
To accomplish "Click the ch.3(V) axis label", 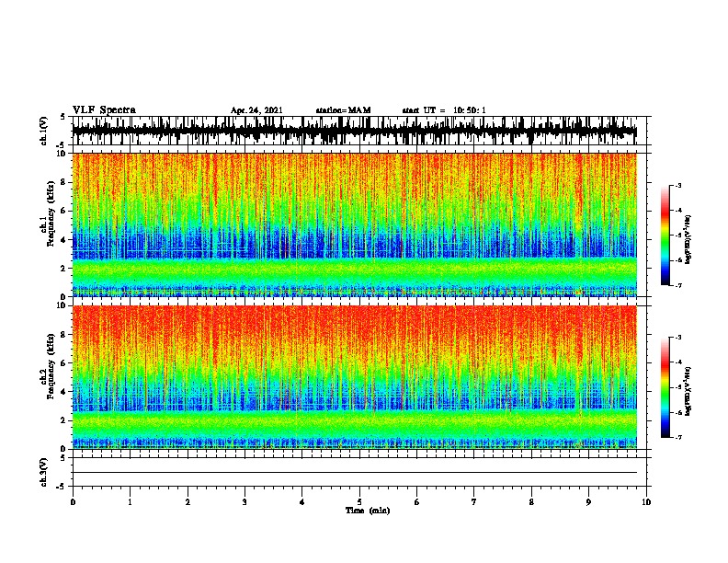I will tap(44, 472).
